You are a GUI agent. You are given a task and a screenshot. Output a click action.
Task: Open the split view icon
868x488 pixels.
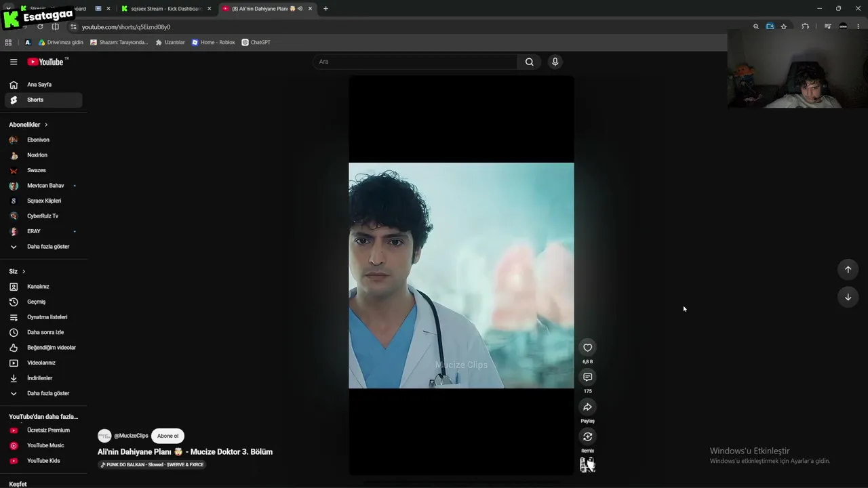click(56, 27)
